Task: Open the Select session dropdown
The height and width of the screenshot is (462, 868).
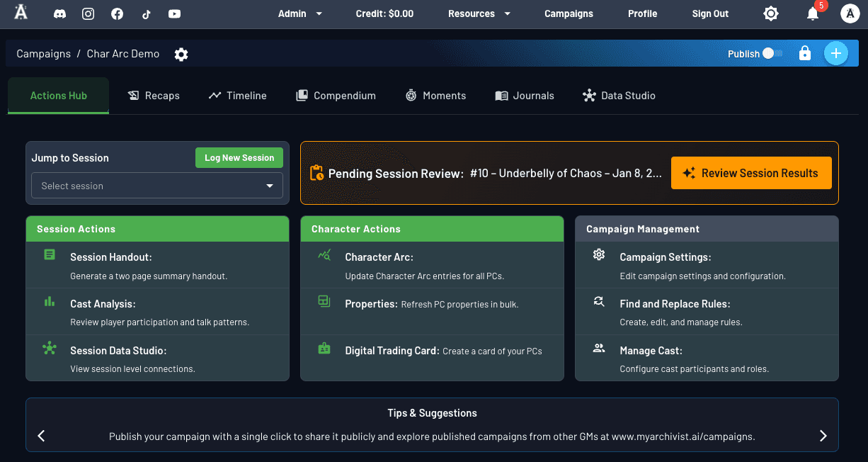Action: [x=157, y=185]
